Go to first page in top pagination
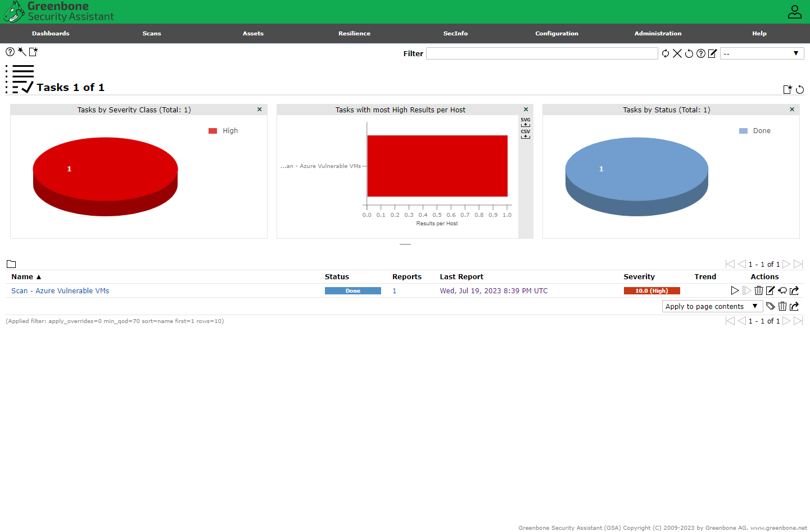The height and width of the screenshot is (532, 810). (x=730, y=264)
